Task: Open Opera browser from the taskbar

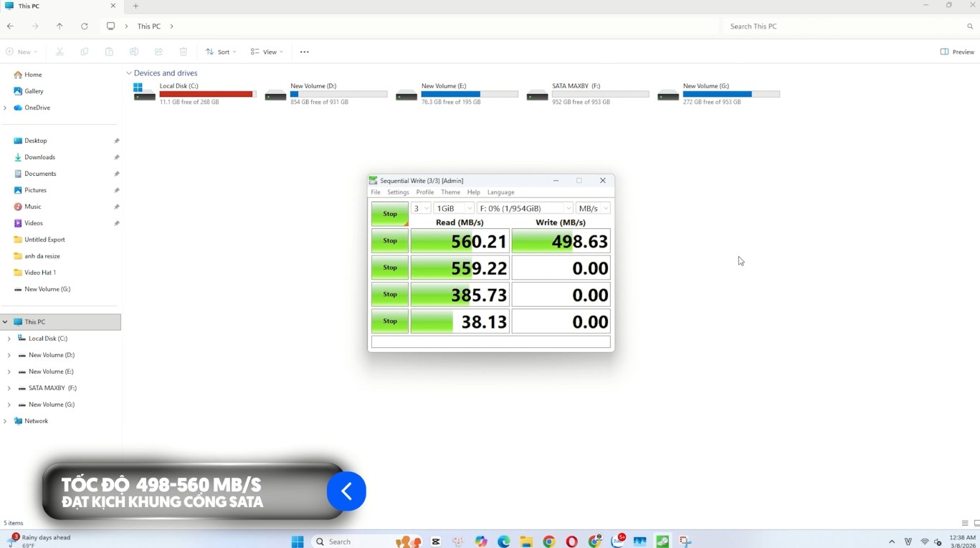Action: point(571,542)
